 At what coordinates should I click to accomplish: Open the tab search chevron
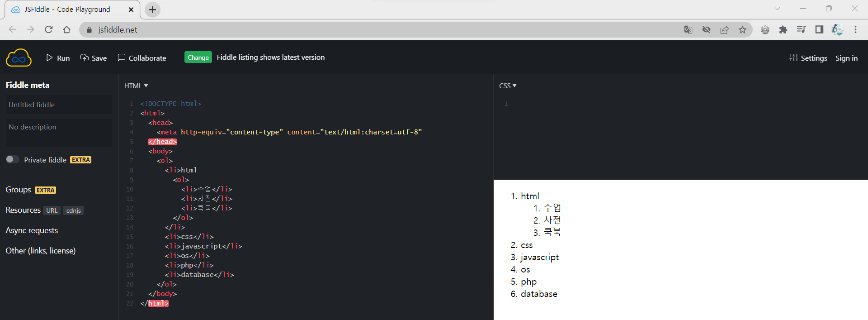(777, 9)
